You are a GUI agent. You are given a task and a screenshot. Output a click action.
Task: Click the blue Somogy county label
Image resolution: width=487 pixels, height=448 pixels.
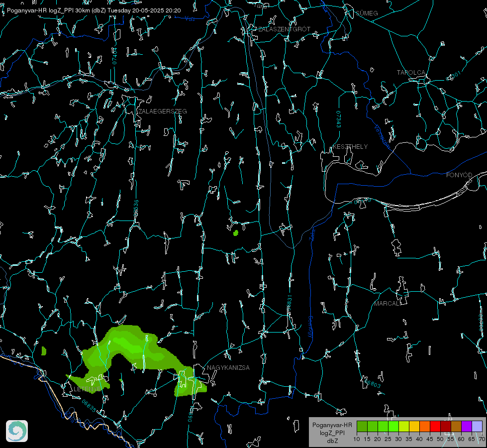tap(310, 327)
